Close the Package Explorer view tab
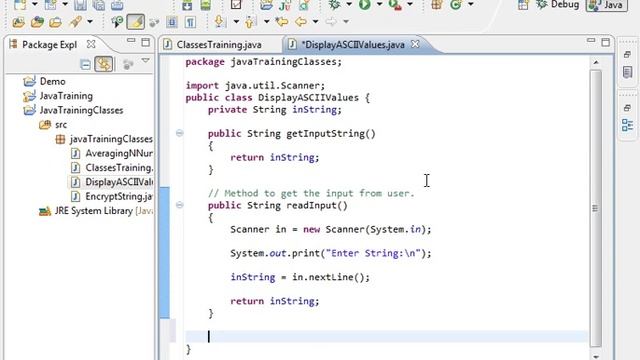Screen dimensions: 640x360 [91, 44]
